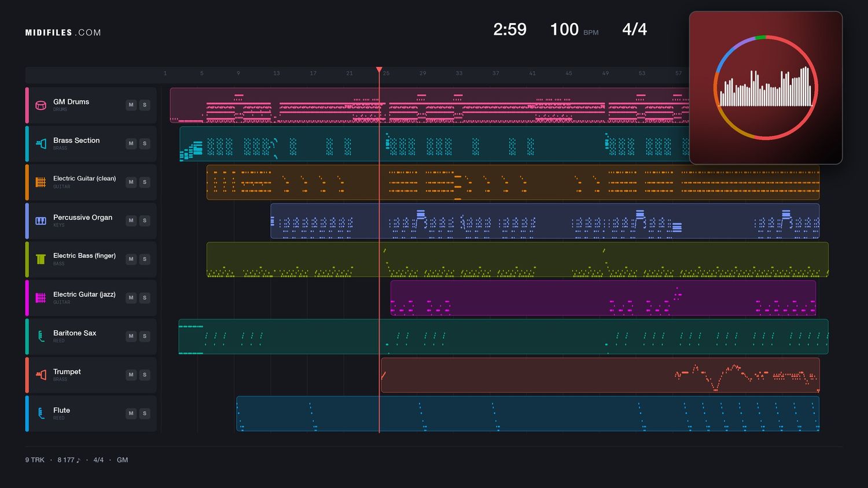Click bar 33 on the timeline ruler
This screenshot has width=868, height=488.
coord(459,73)
